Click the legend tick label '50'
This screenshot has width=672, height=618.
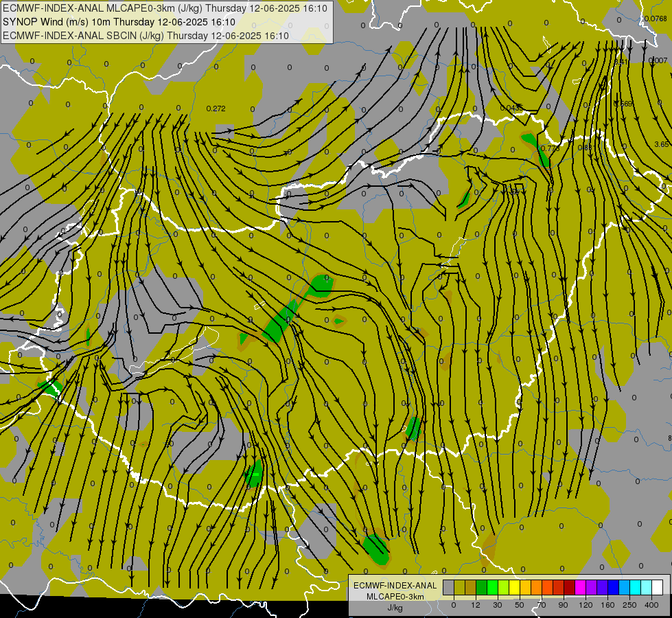tap(520, 605)
